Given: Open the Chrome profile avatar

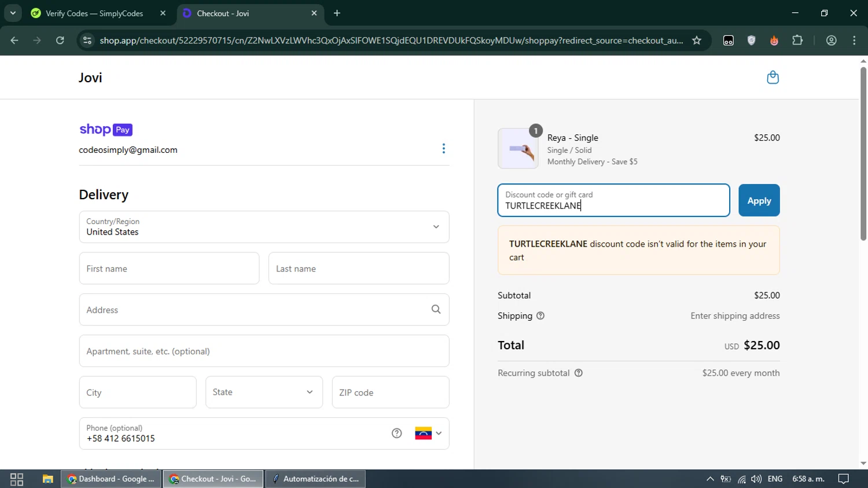Looking at the screenshot, I should 832,41.
